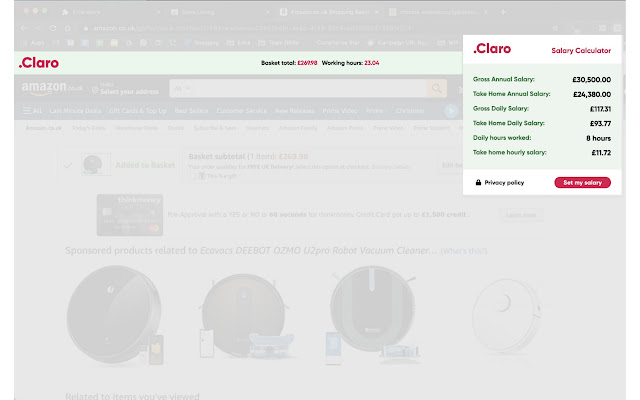The width and height of the screenshot is (640, 400).
Task: Select the Salary Calculator heading
Action: point(581,51)
